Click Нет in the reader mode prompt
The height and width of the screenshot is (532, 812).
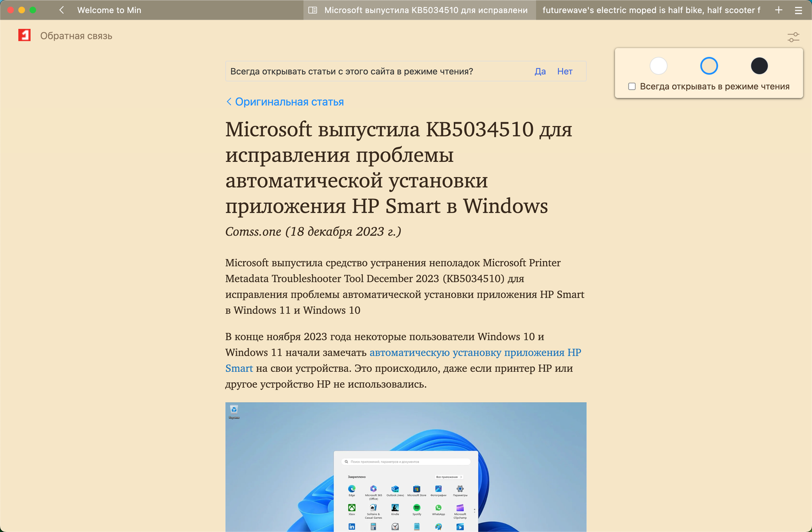(x=565, y=71)
